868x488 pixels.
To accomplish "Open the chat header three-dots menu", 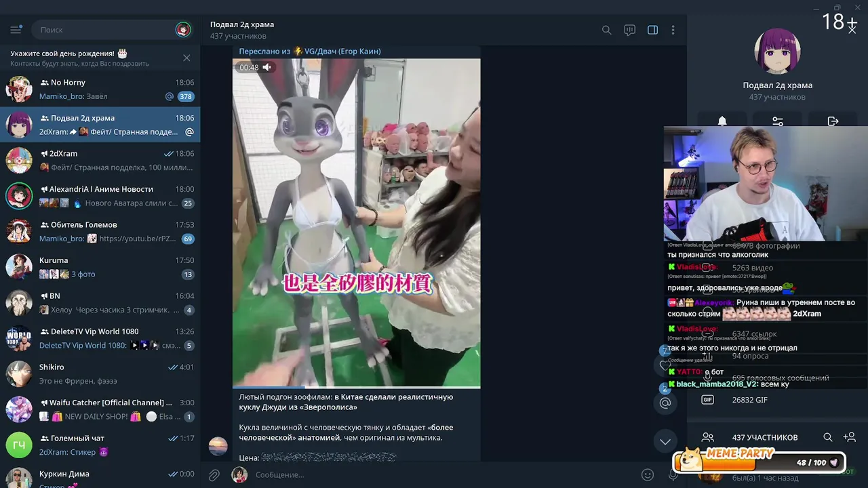I will pyautogui.click(x=673, y=30).
